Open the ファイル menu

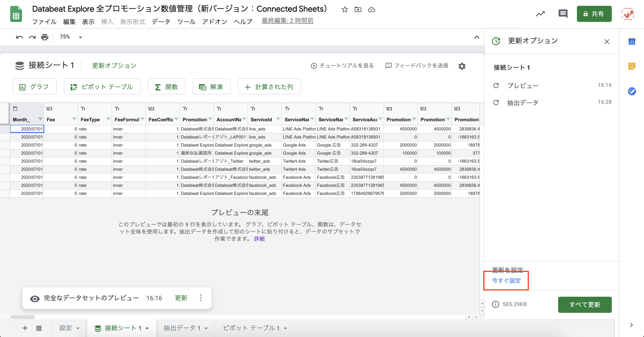[x=44, y=22]
